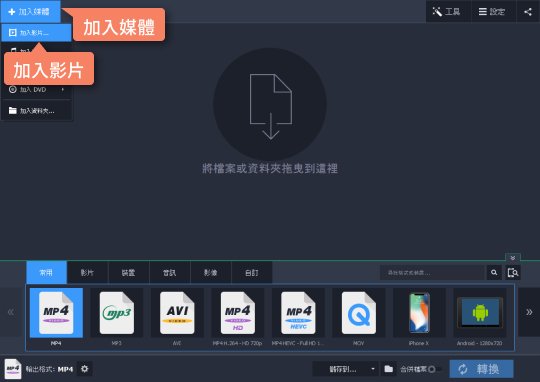Select the MOV QuickTime preset
The image size is (540, 382).
coord(359,317)
